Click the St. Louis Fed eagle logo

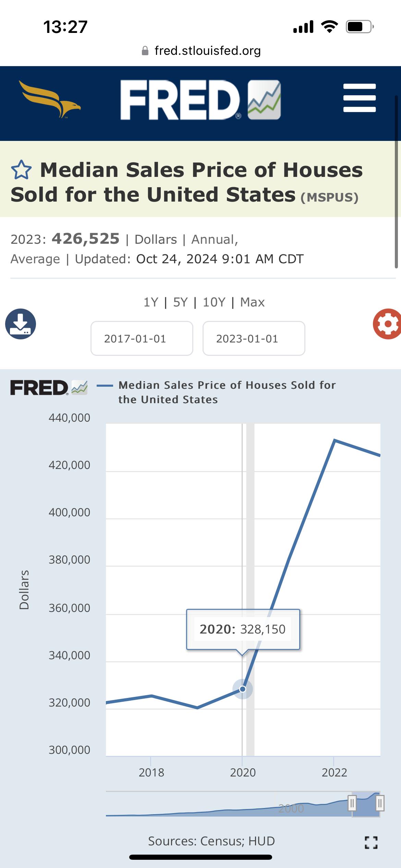[x=50, y=99]
